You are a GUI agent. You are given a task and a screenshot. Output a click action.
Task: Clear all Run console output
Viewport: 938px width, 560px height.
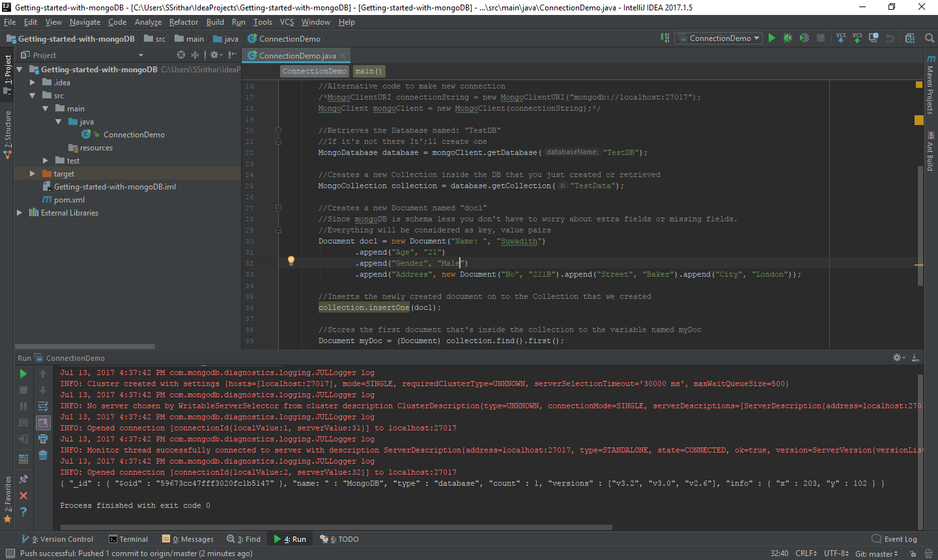[x=43, y=455]
